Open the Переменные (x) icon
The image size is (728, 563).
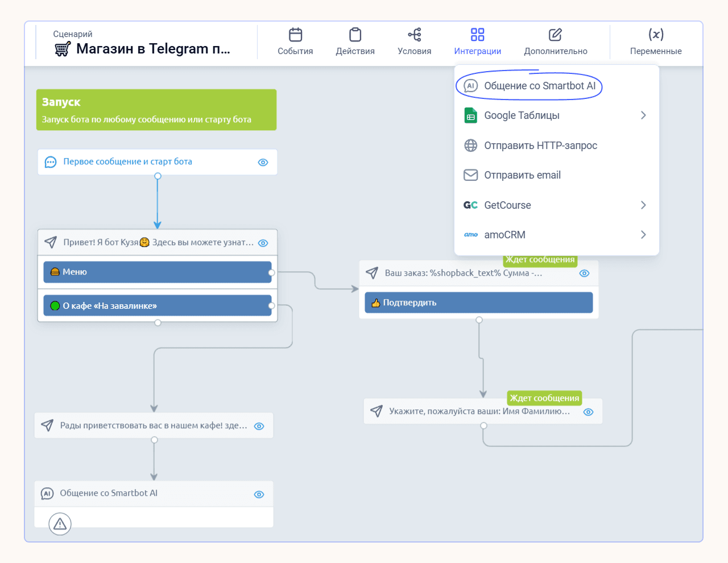(656, 35)
